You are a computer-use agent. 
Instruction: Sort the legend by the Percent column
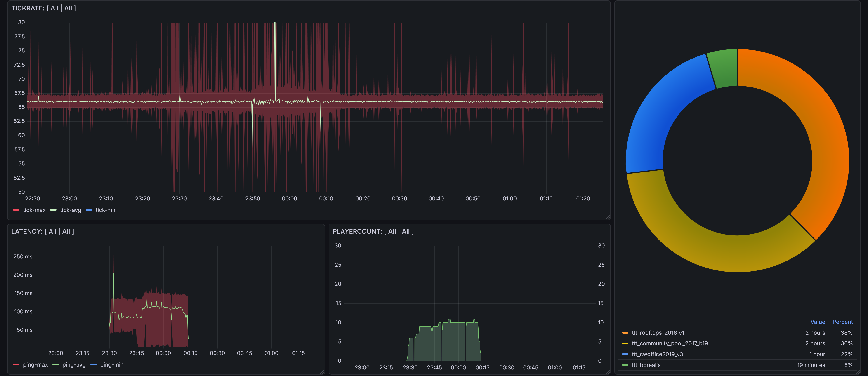pyautogui.click(x=842, y=322)
